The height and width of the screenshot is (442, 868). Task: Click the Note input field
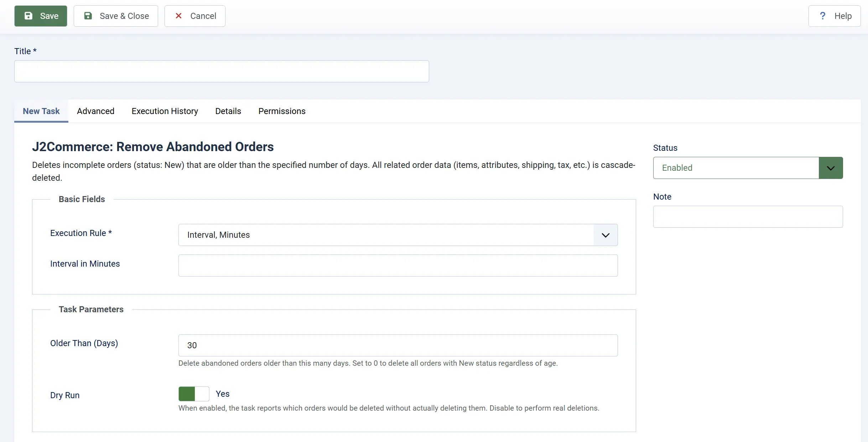tap(748, 217)
